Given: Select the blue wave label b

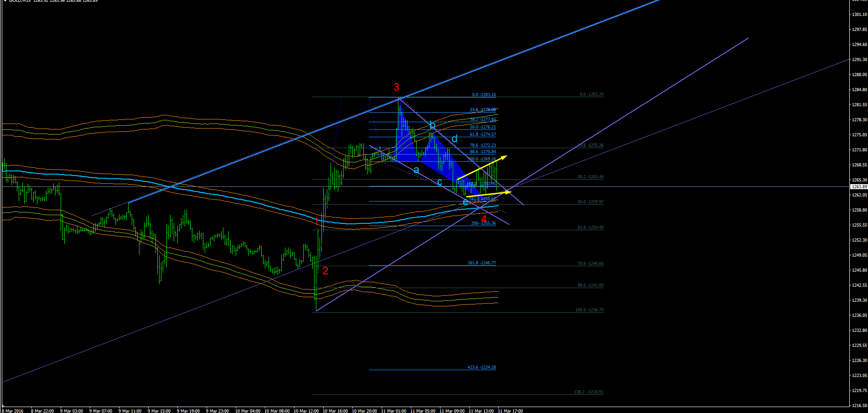Looking at the screenshot, I should [433, 125].
